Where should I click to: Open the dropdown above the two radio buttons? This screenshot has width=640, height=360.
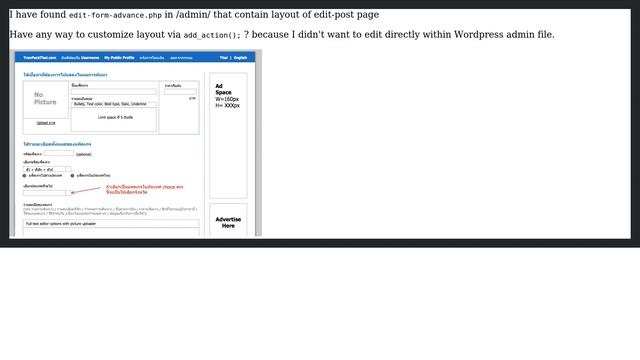[47, 169]
